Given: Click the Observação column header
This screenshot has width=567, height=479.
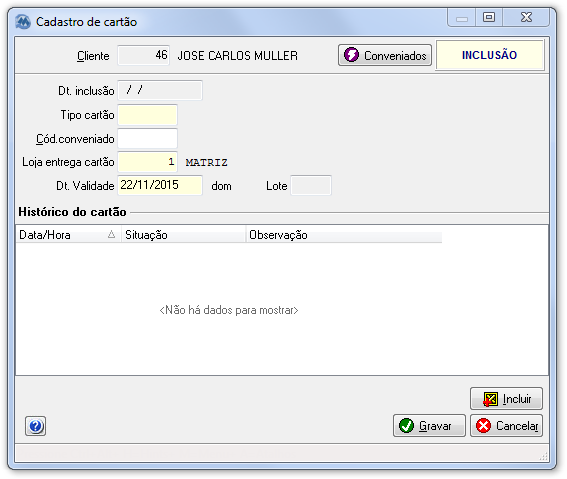Looking at the screenshot, I should tap(344, 235).
